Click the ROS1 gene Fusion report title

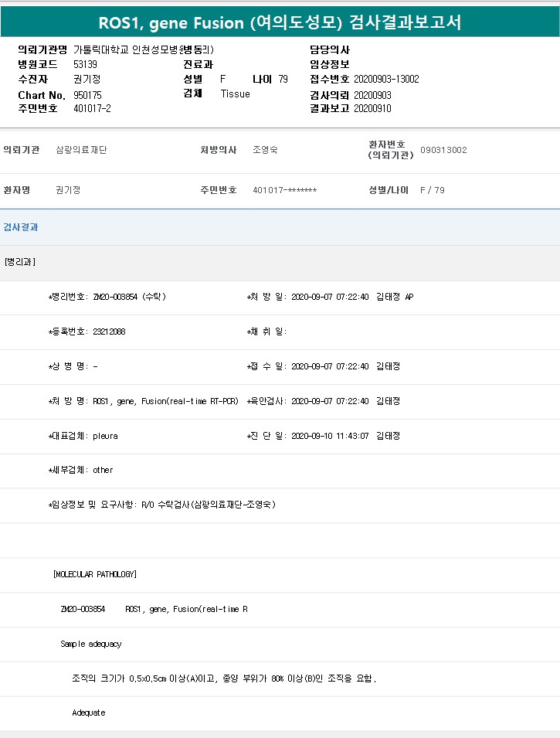click(x=280, y=22)
